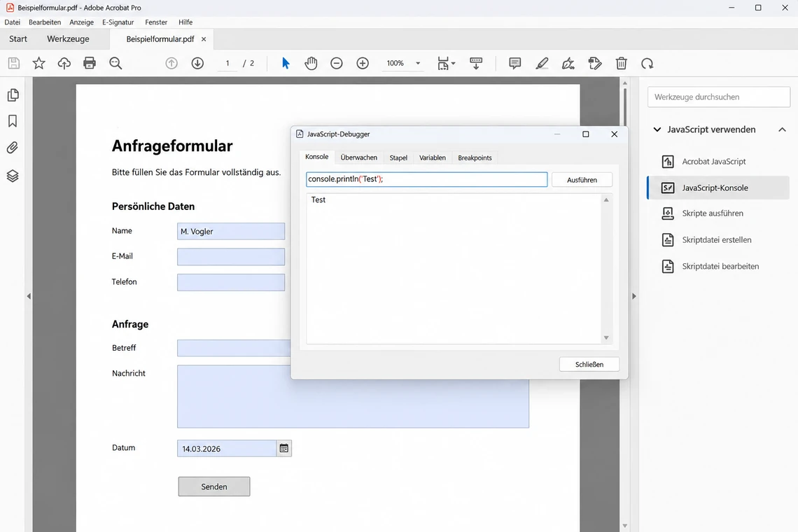This screenshot has width=798, height=532.
Task: Select the highlighter pen tool
Action: [542, 63]
